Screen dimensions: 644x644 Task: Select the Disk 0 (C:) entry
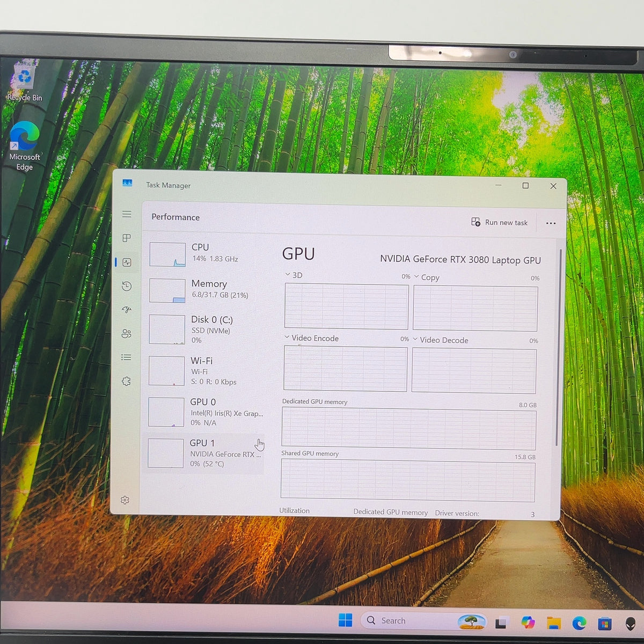[206, 329]
